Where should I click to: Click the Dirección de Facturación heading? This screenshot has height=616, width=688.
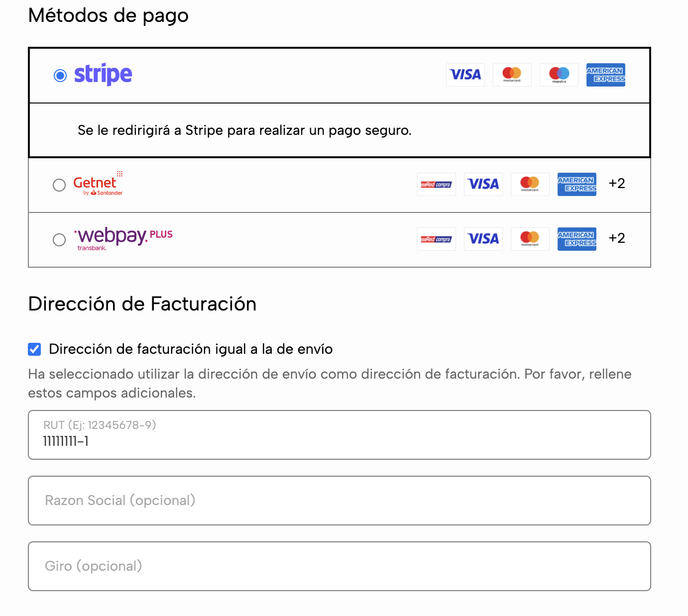[x=142, y=304]
